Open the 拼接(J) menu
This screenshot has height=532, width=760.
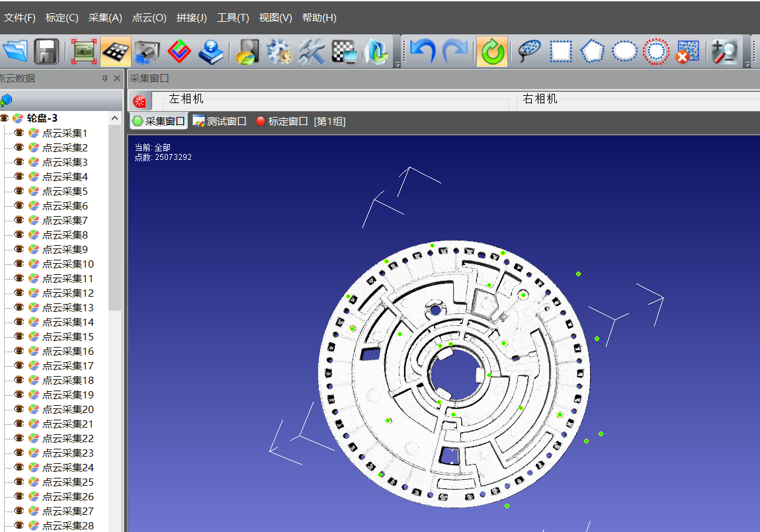click(192, 18)
